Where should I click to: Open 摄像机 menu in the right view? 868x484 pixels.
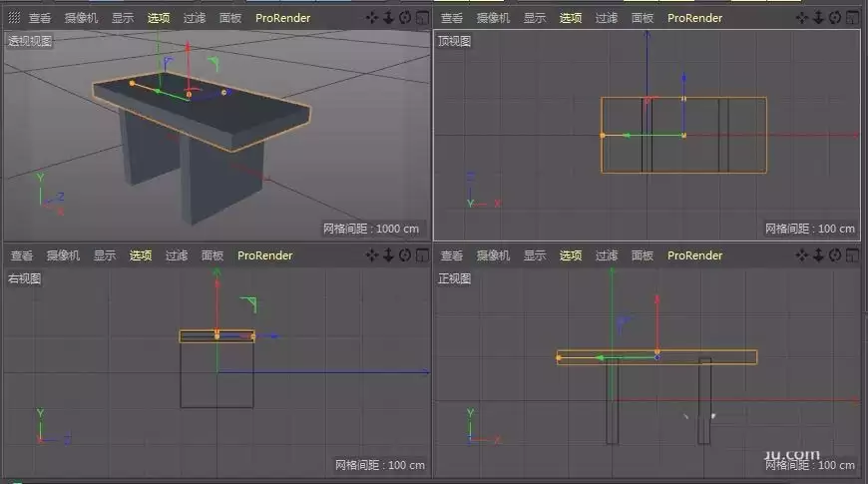[x=63, y=255]
